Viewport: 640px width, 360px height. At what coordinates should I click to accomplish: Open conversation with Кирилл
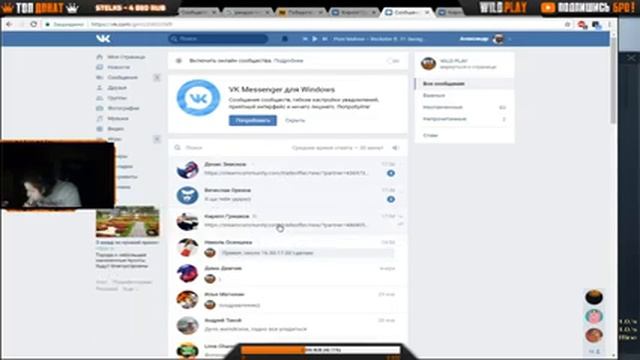pos(288,221)
